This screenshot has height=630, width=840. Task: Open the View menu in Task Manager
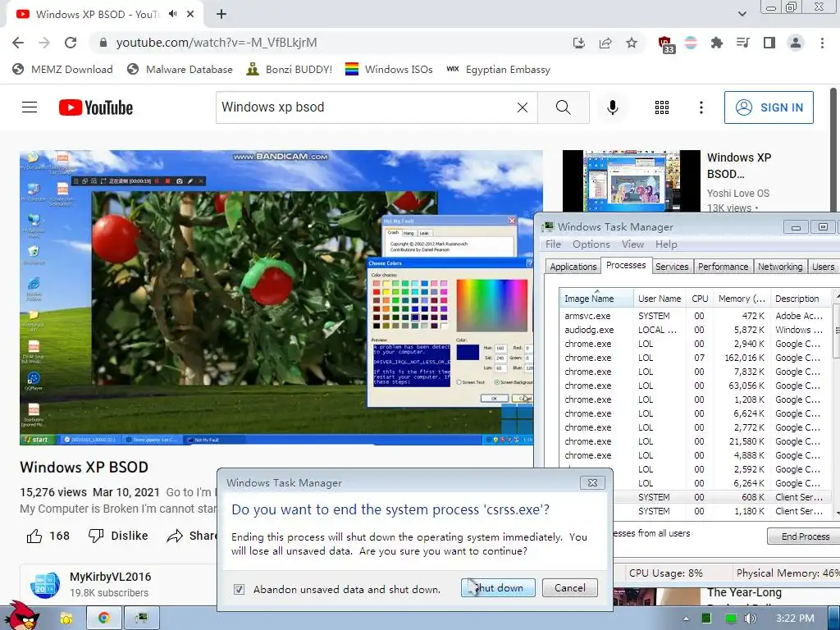(x=632, y=244)
